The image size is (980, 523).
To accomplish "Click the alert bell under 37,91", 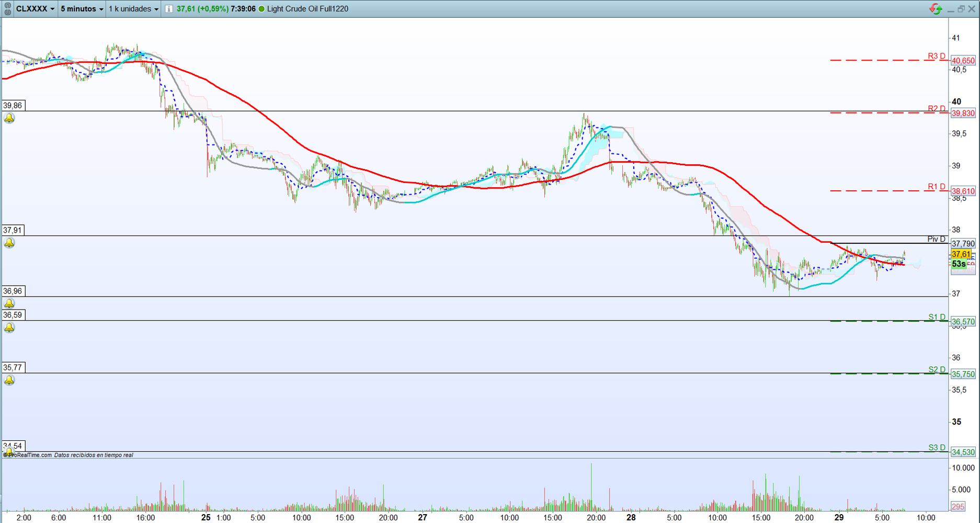I will point(9,243).
